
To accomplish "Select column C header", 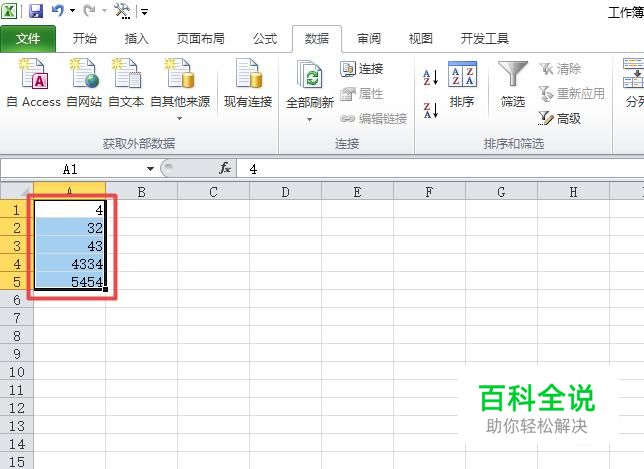I will (214, 191).
